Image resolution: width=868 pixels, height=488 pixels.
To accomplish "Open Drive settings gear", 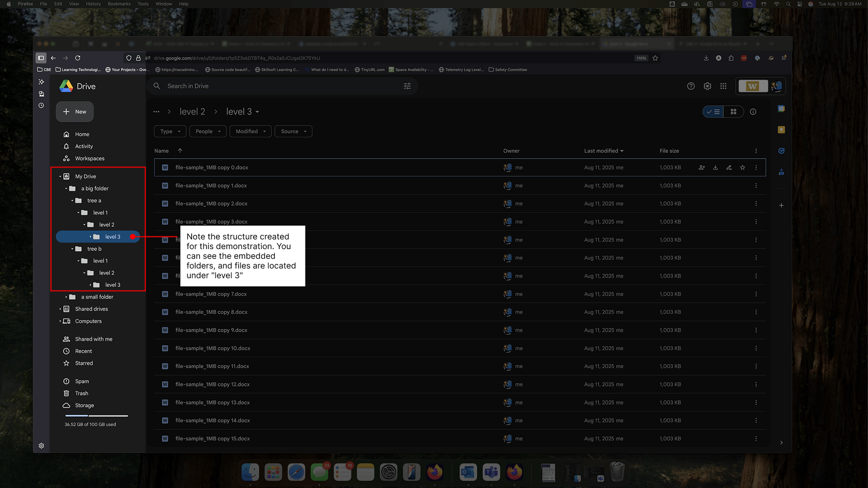I will [x=707, y=86].
